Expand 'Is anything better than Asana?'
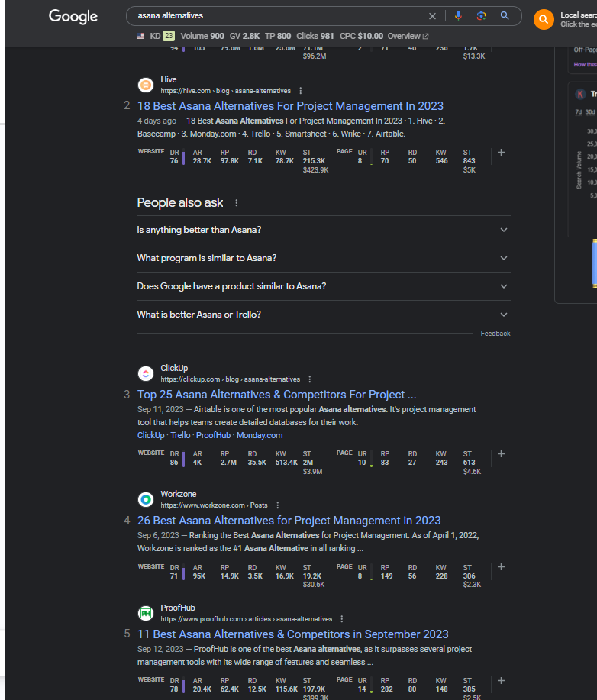The image size is (597, 700). pos(323,230)
